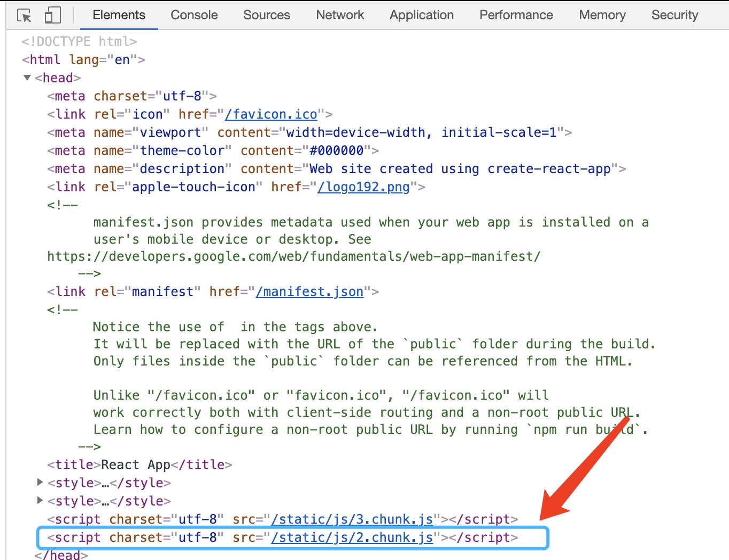Image resolution: width=729 pixels, height=560 pixels.
Task: Click the developers.google.com comment URL text
Action: [294, 256]
